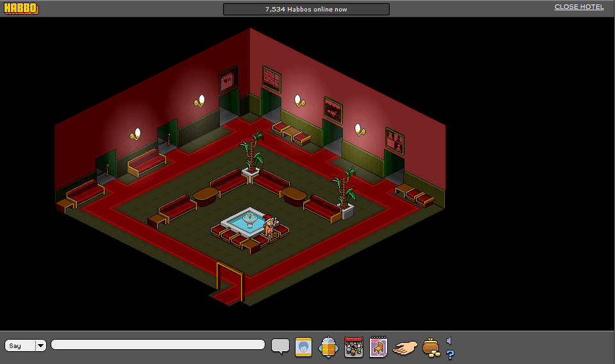Select the tic-tac-toe poster on the wall
The width and height of the screenshot is (616, 364).
(x=272, y=79)
